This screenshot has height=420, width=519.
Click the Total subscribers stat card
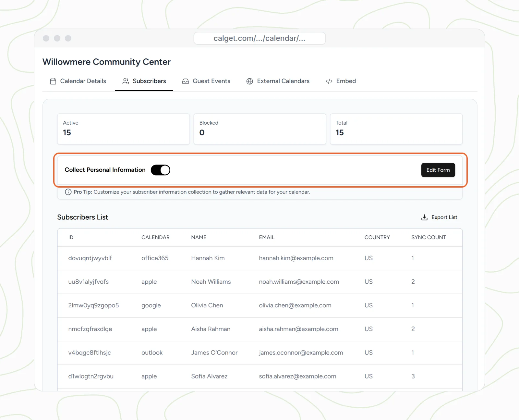point(396,129)
